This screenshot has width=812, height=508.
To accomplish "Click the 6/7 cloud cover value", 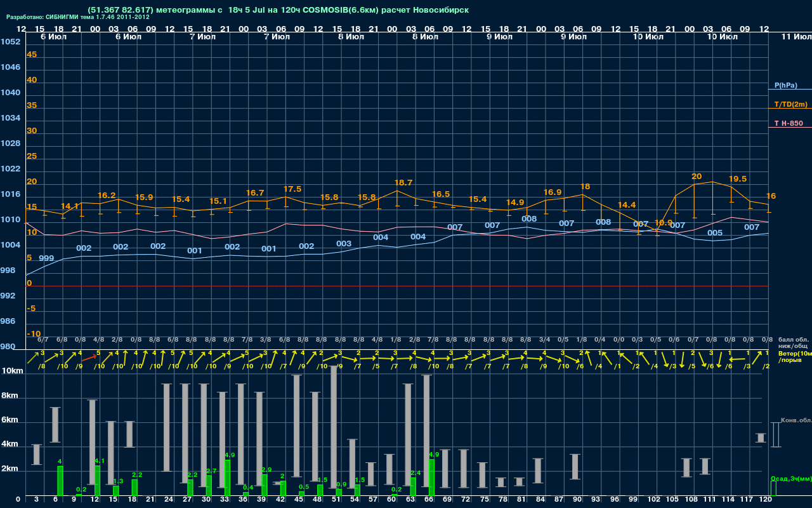I will click(x=43, y=340).
